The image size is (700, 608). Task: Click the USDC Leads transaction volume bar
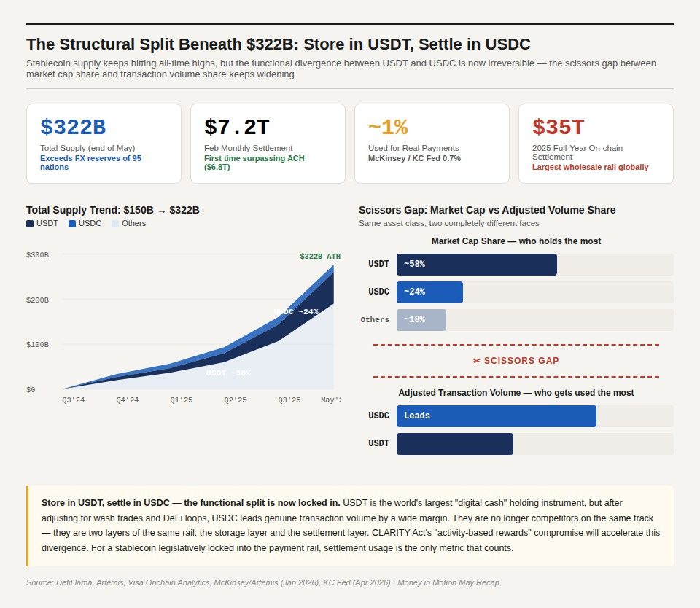point(497,416)
